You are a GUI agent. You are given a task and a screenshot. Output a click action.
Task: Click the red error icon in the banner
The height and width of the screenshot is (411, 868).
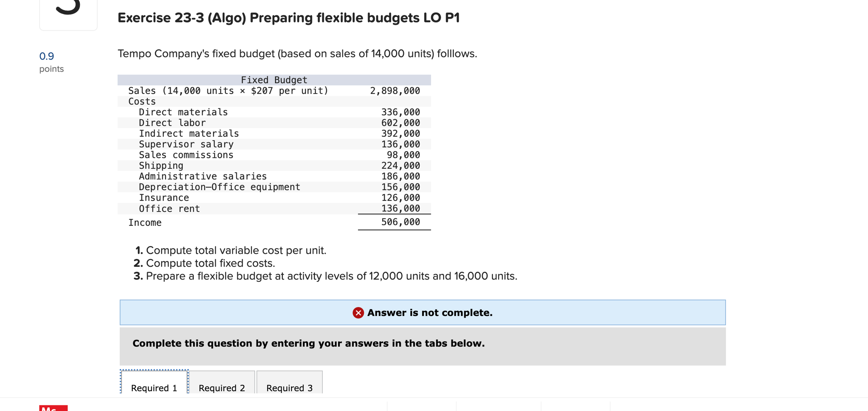tap(358, 313)
